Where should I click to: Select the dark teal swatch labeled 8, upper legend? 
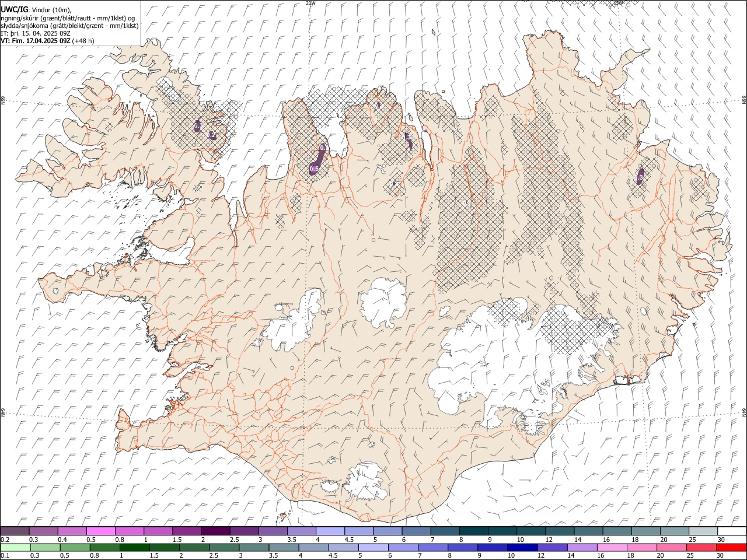pyautogui.click(x=473, y=531)
